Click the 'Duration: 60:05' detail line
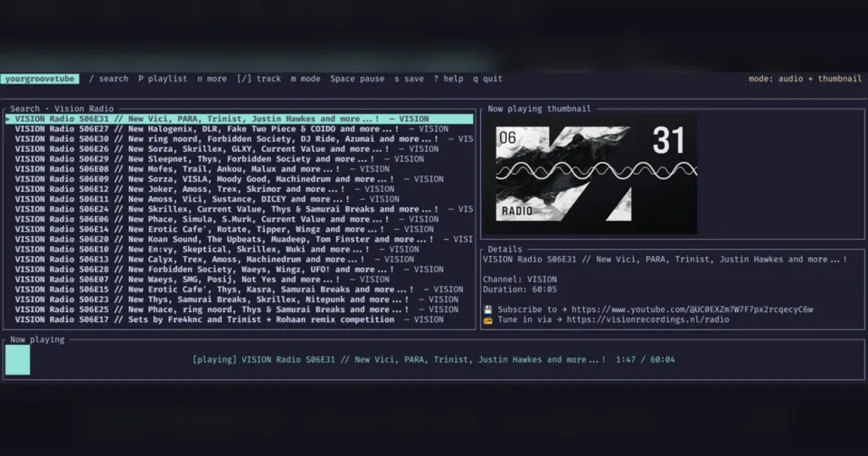The width and height of the screenshot is (868, 456). pos(520,290)
